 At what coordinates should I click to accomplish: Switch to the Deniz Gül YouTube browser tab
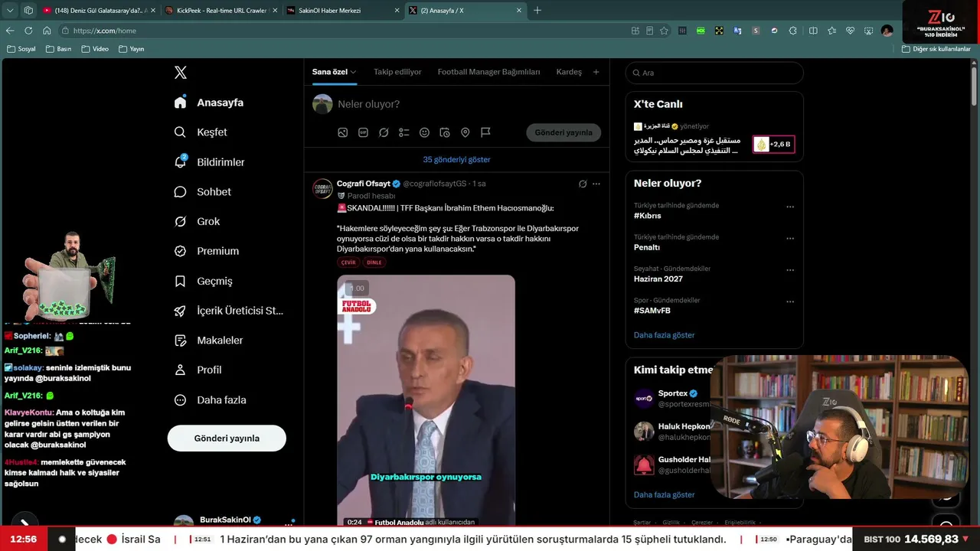99,11
